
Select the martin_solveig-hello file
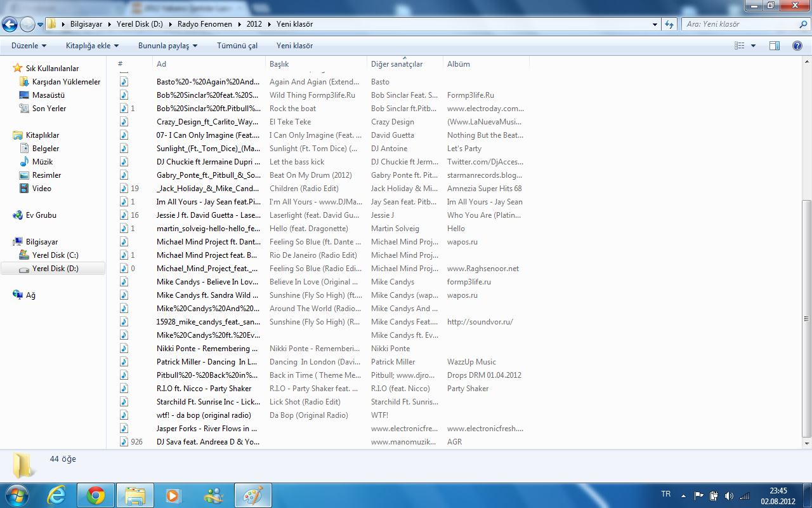(208, 229)
